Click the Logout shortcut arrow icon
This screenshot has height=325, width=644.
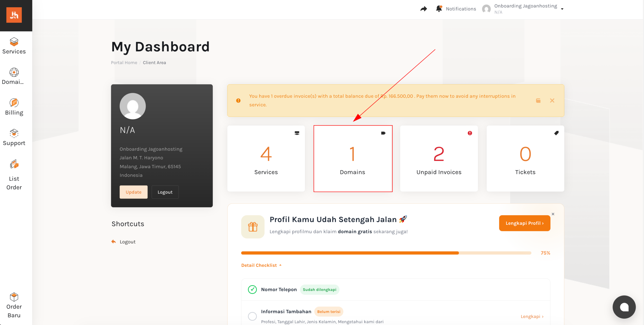(x=114, y=242)
